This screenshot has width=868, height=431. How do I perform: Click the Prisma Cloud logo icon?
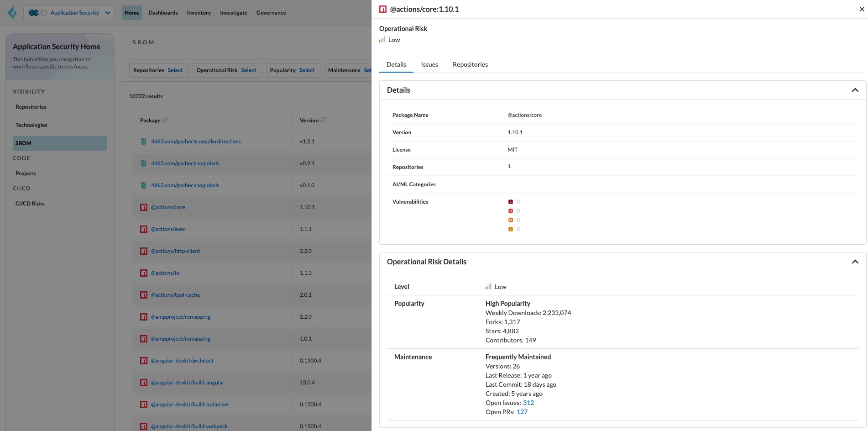12,13
